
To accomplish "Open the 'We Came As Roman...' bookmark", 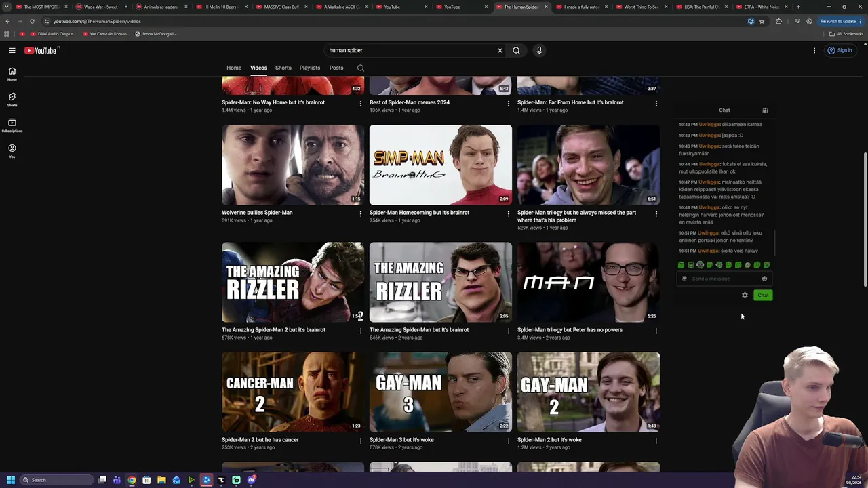I will tap(105, 34).
